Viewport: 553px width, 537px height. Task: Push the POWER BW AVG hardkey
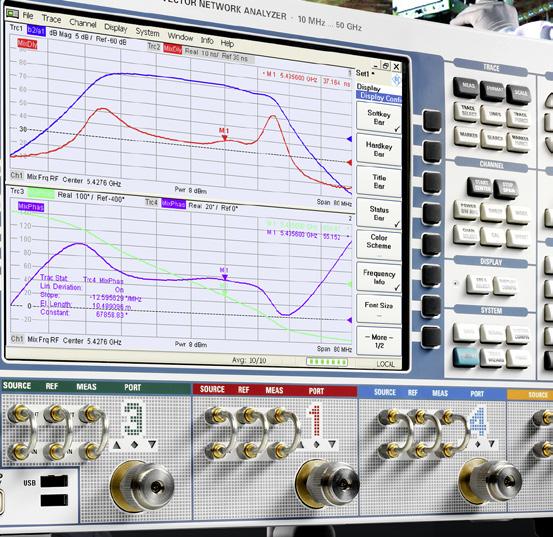(x=467, y=210)
